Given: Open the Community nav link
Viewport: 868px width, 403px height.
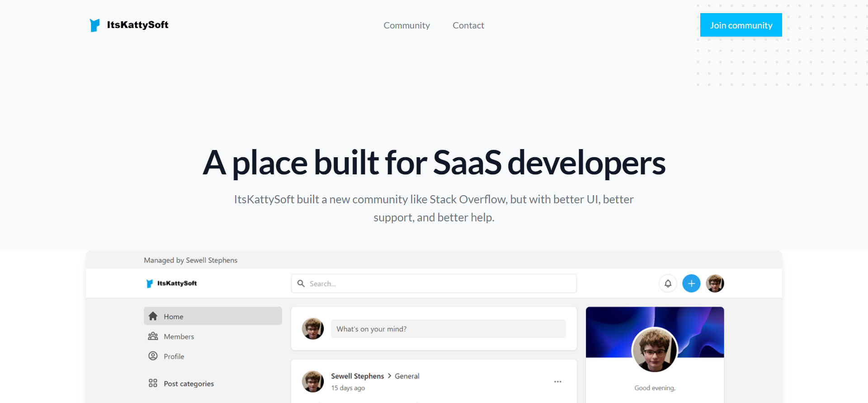Looking at the screenshot, I should click(406, 25).
